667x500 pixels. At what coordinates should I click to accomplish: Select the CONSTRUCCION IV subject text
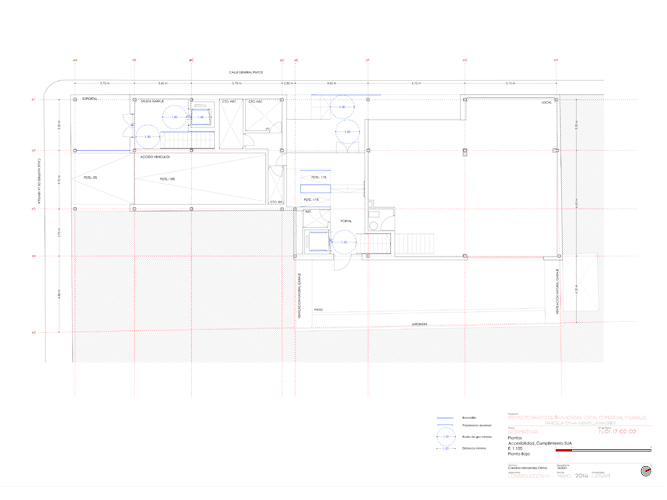point(528,476)
